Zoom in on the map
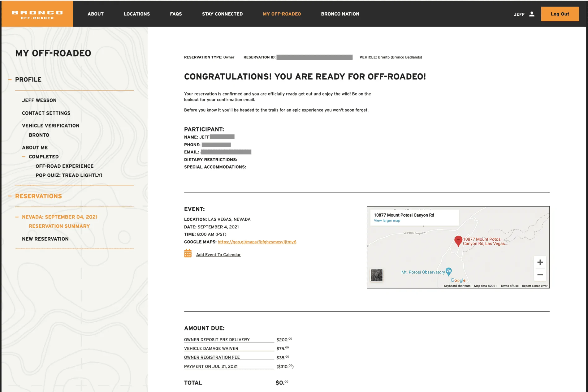Viewport: 588px width, 392px height. pyautogui.click(x=540, y=262)
